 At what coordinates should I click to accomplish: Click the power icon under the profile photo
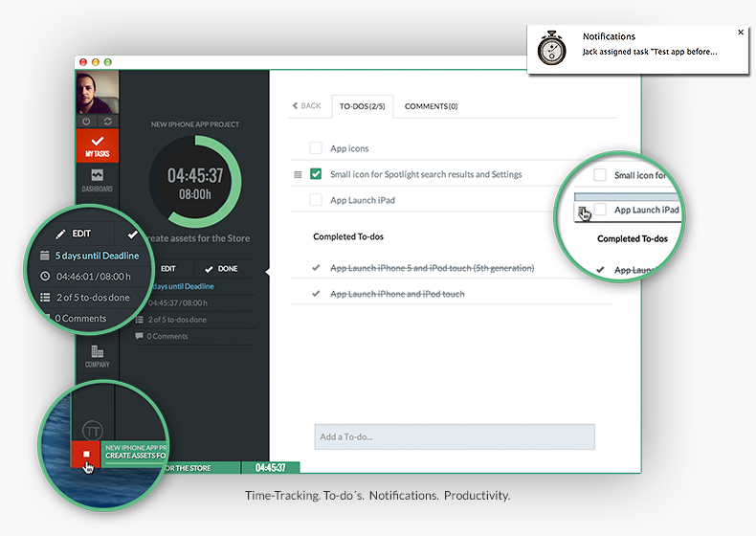[86, 122]
